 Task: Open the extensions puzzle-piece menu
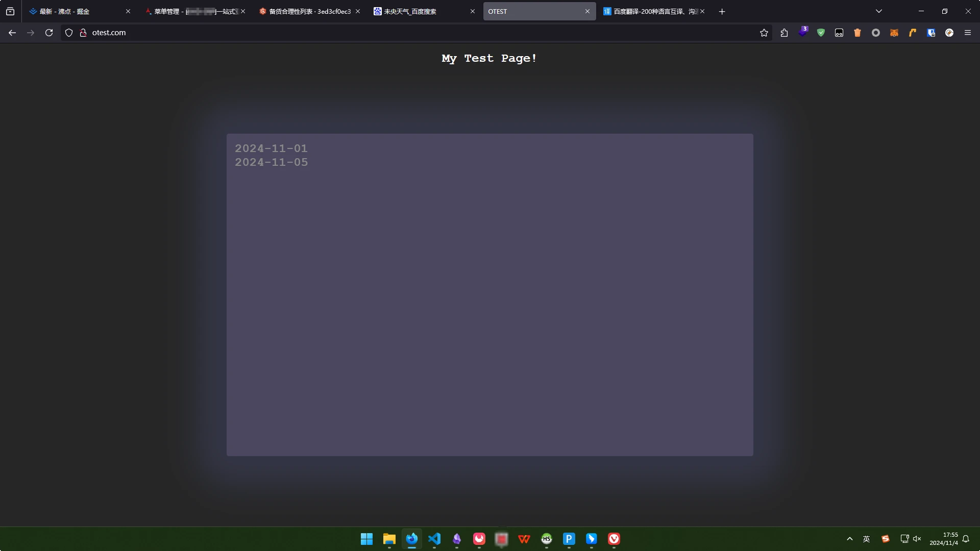pos(784,33)
